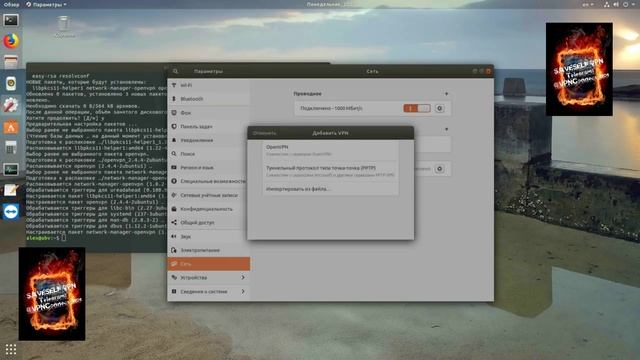640x360 pixels.
Task: Open the Уведомления settings panel
Action: pyautogui.click(x=209, y=140)
